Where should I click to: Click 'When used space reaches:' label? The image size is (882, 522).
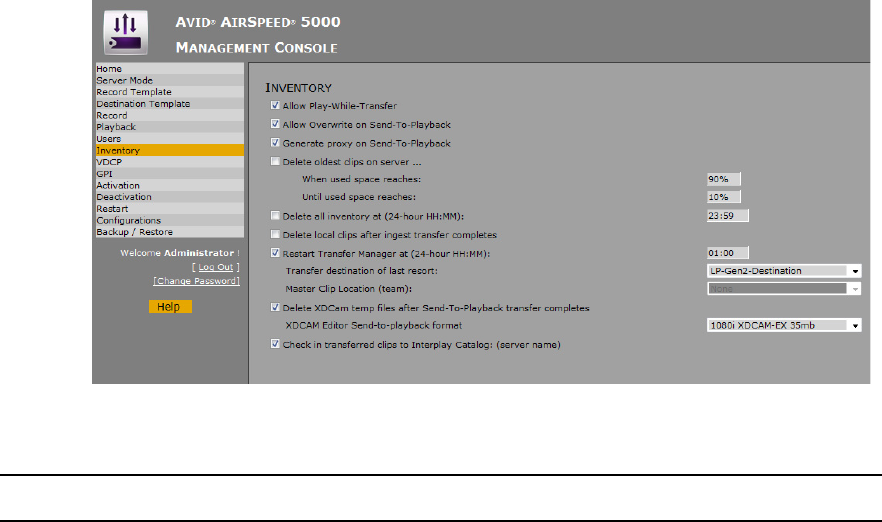pos(361,179)
